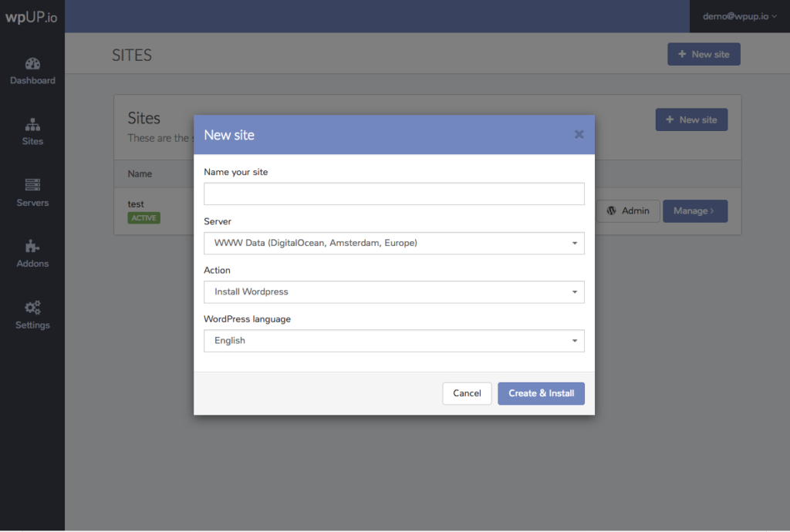Go to Sites menu label

[x=32, y=141]
